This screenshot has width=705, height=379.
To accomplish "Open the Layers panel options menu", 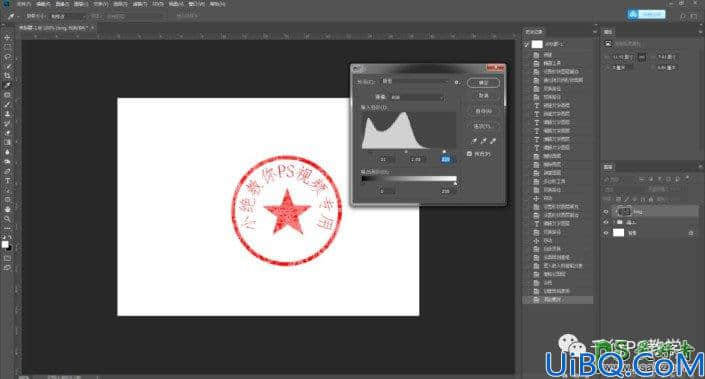I will (x=701, y=167).
